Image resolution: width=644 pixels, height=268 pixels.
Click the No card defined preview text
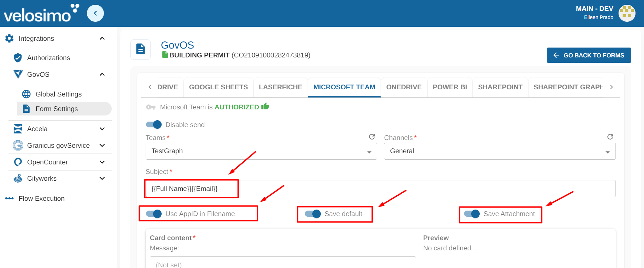tap(450, 248)
